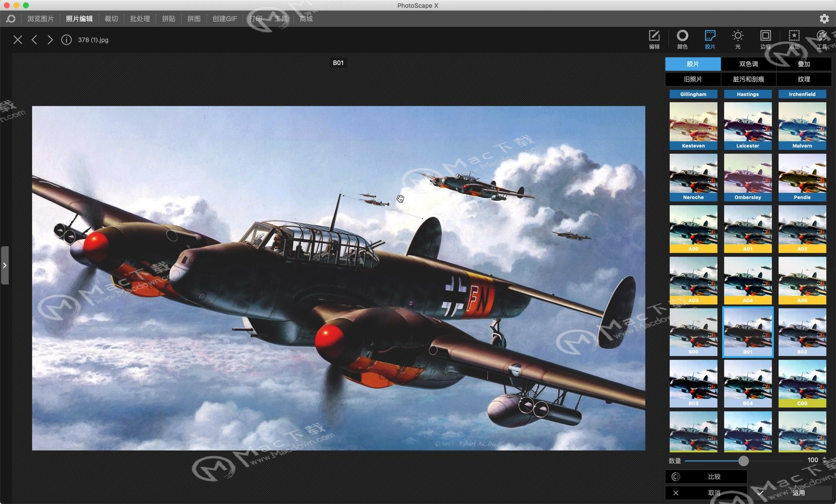Click the Irchenfield filter label
836x504 pixels.
click(802, 94)
